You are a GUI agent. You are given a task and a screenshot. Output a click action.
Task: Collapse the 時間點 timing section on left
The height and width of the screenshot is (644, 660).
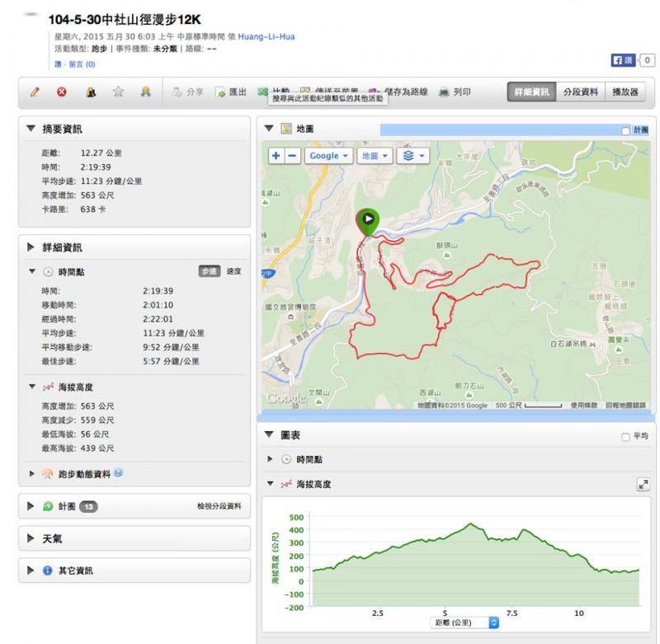point(32,271)
